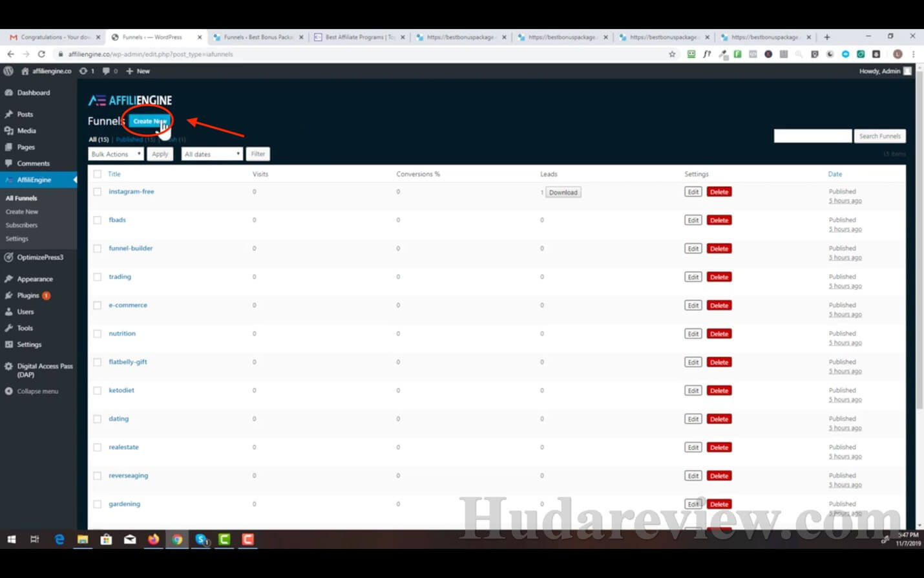Open Digital Access Pass (DAP) menu
924x578 pixels.
[39, 370]
